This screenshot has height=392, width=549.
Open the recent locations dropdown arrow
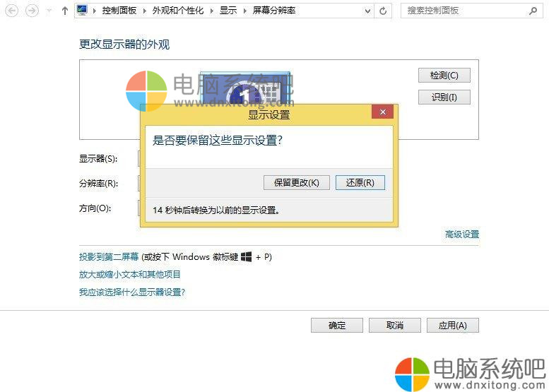pyautogui.click(x=48, y=11)
